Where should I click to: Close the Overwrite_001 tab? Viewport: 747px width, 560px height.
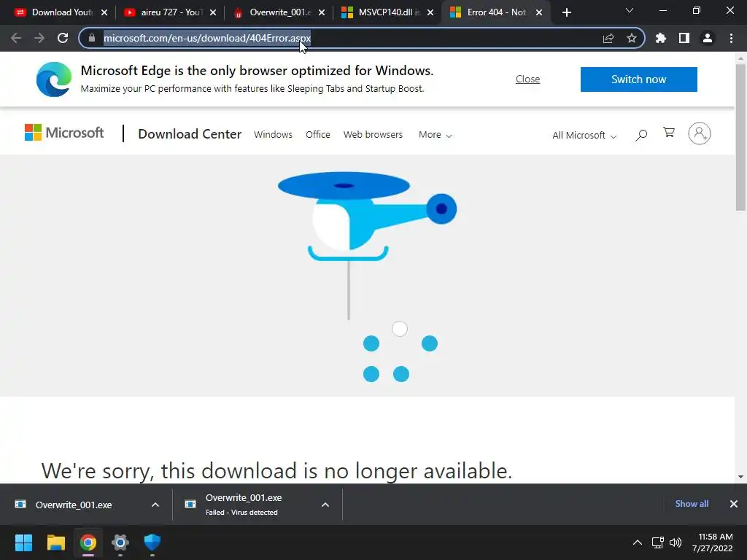point(322,12)
